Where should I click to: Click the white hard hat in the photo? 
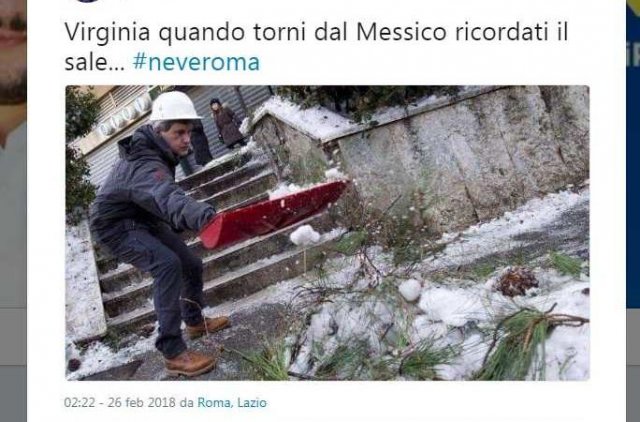[x=174, y=106]
